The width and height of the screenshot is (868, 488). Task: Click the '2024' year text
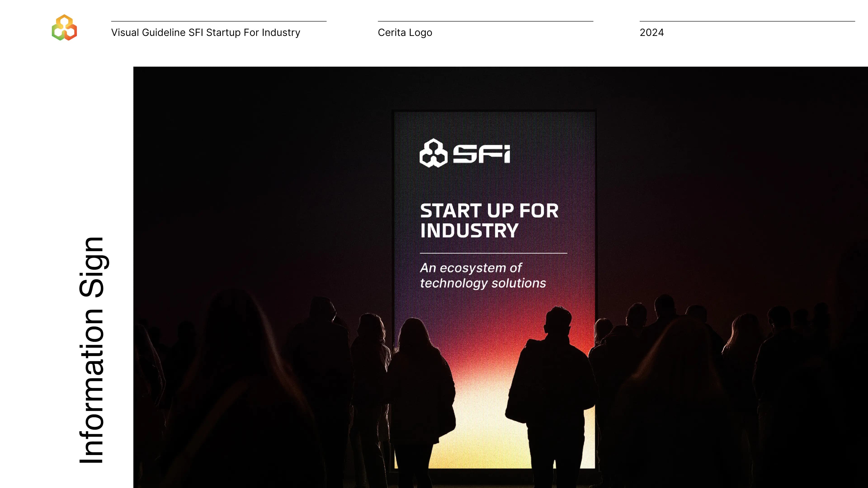click(651, 32)
